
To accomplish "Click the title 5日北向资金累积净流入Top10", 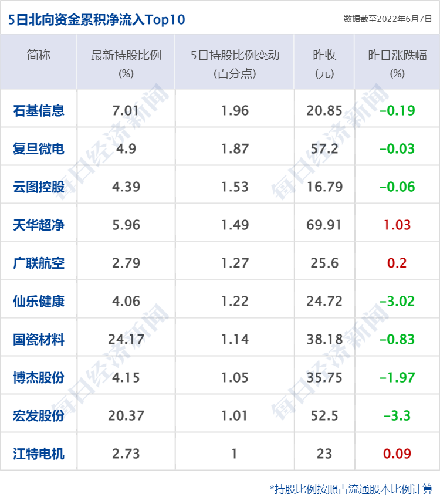I will click(x=97, y=19).
